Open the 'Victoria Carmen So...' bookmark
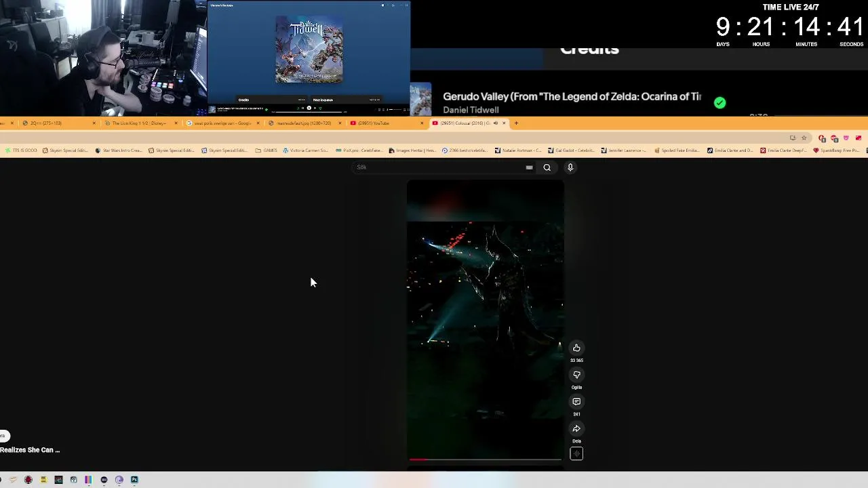The height and width of the screenshot is (488, 868). pos(305,150)
